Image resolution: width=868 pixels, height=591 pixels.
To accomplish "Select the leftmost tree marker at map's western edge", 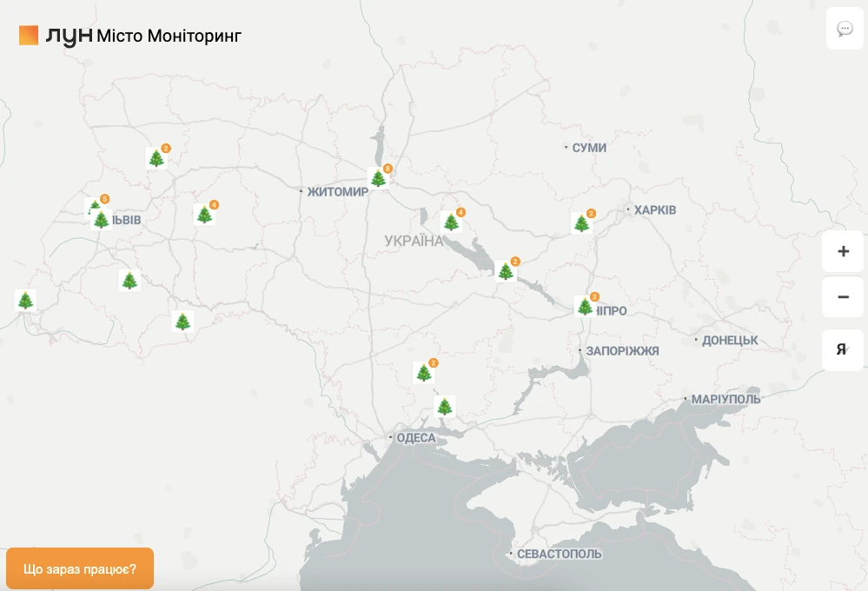I will (26, 301).
